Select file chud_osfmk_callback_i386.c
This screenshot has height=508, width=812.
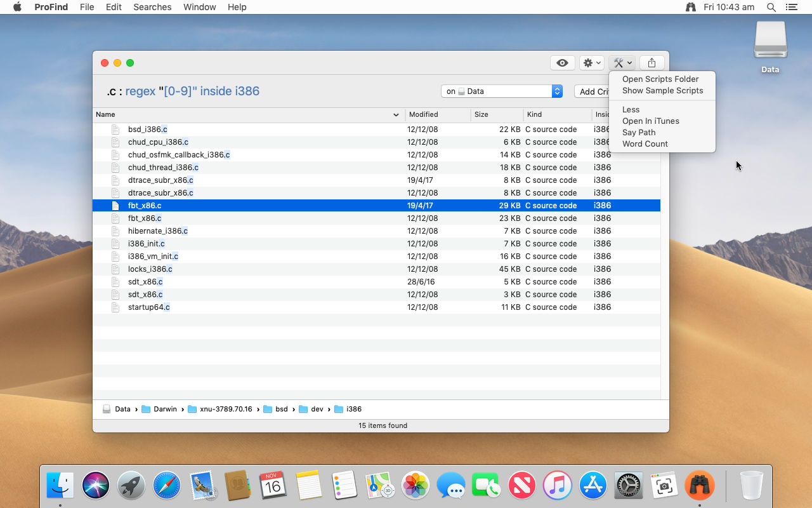coord(376,154)
